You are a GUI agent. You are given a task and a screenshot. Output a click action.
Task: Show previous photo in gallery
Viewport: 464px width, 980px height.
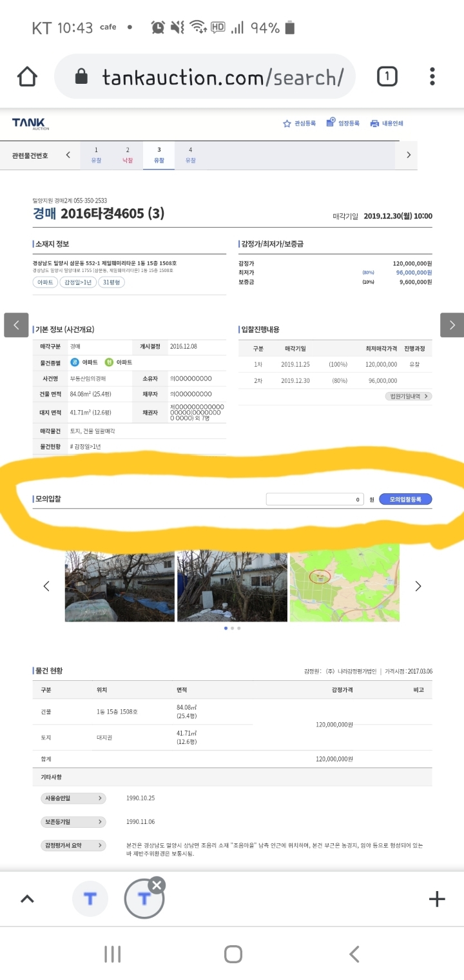coord(46,586)
